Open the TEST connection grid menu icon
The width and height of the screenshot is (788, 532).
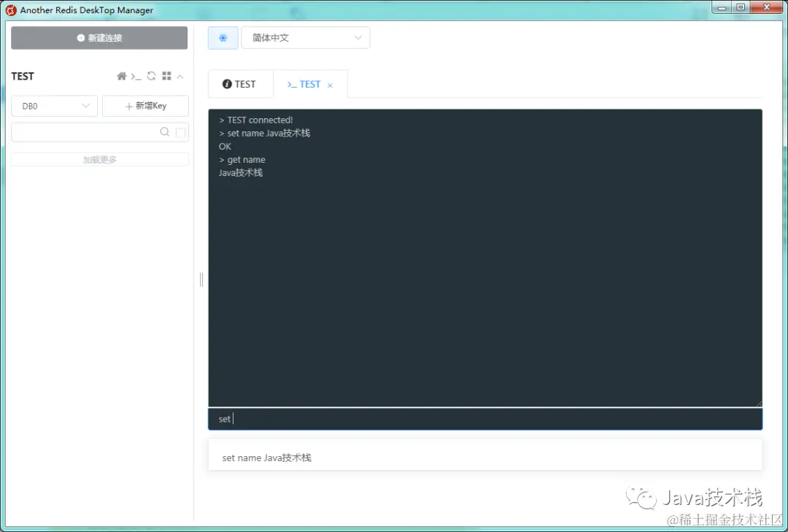point(167,76)
